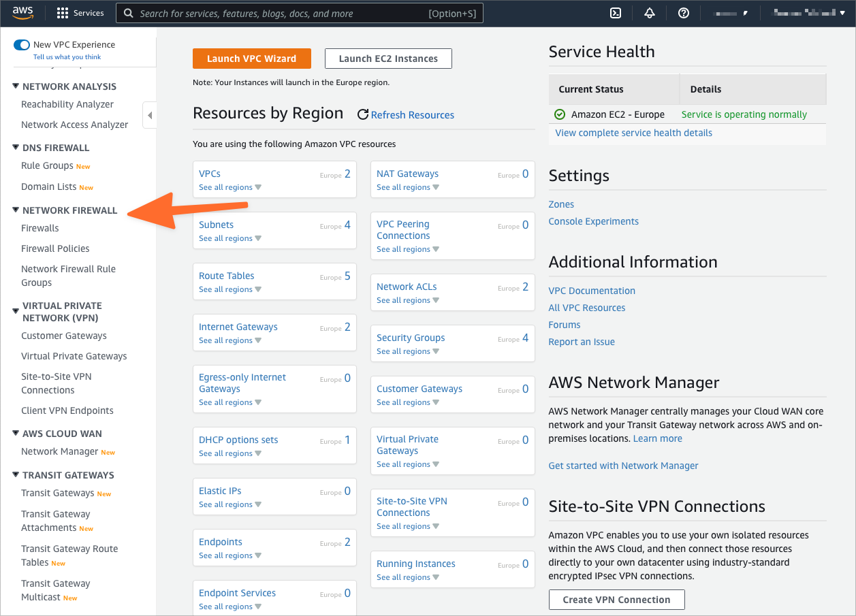Open Transit Gateway Multicast
This screenshot has height=616, width=856.
(x=56, y=590)
